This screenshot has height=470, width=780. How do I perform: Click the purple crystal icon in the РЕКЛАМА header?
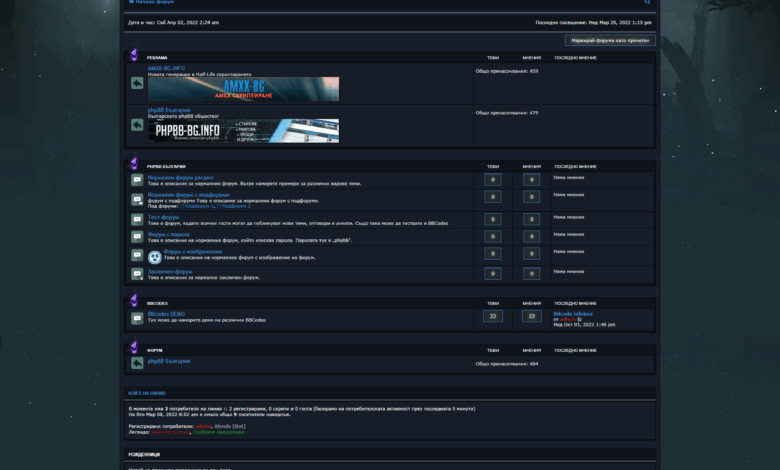click(x=134, y=56)
